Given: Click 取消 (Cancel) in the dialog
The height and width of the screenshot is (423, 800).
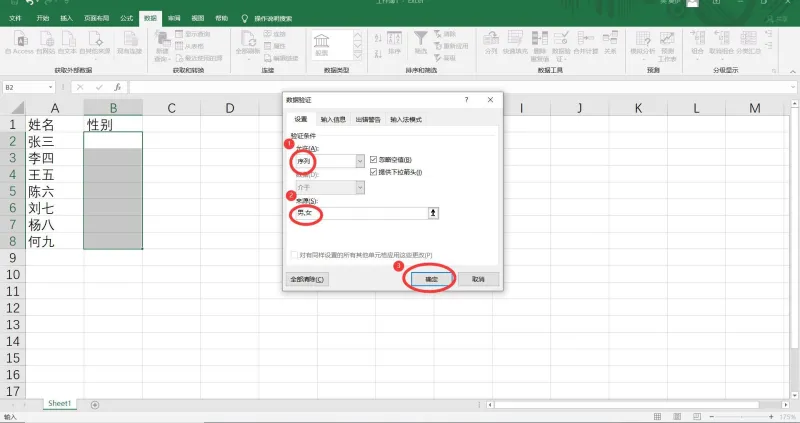Looking at the screenshot, I should [x=478, y=279].
